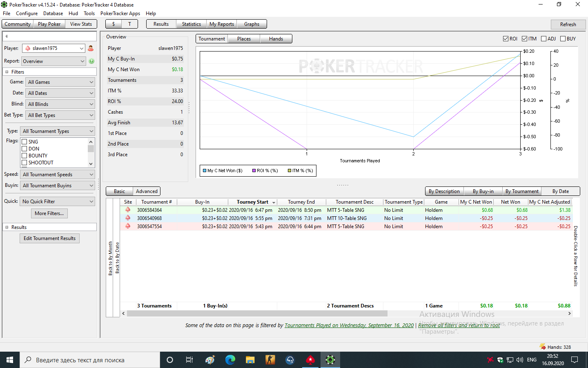The image size is (588, 368).
Task: Open PokerStars from the taskbar
Action: click(310, 360)
